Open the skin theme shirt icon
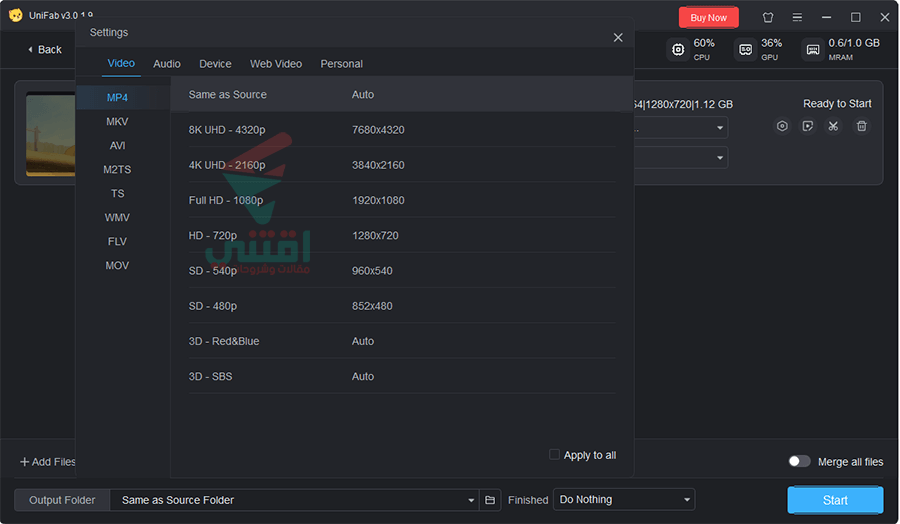The width and height of the screenshot is (900, 524). click(x=767, y=17)
